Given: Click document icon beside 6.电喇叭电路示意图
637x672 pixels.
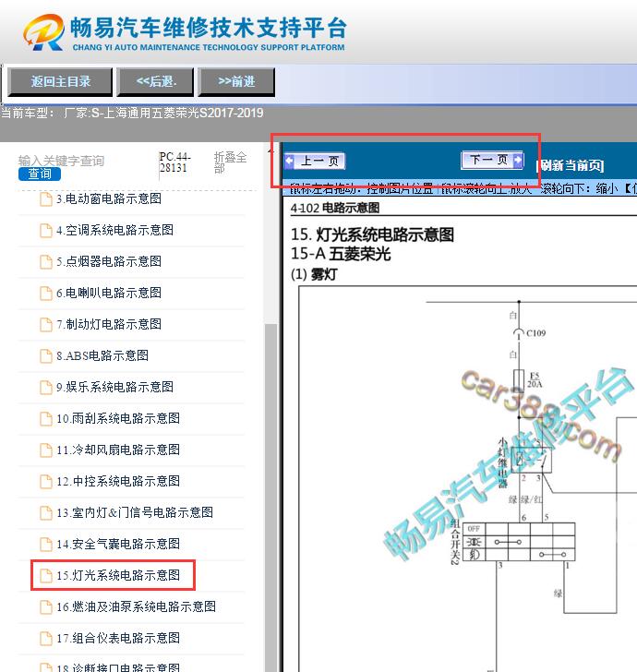Looking at the screenshot, I should (x=46, y=294).
